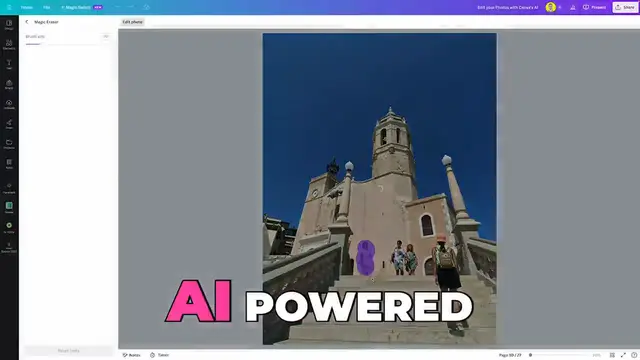
Task: Click the page number indicator
Action: click(510, 355)
